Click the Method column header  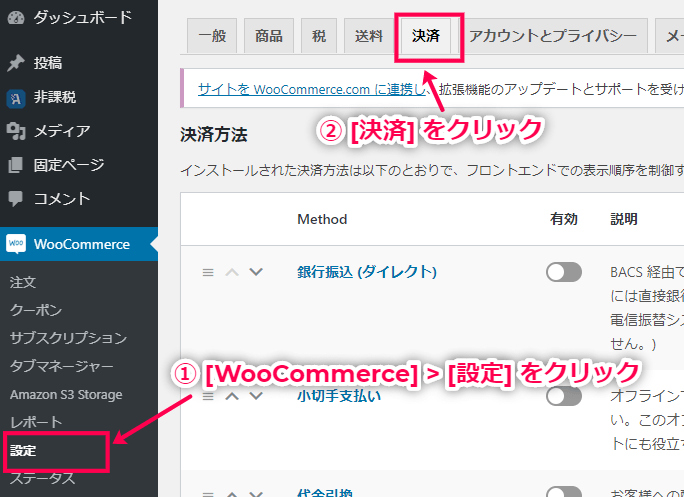coord(322,219)
